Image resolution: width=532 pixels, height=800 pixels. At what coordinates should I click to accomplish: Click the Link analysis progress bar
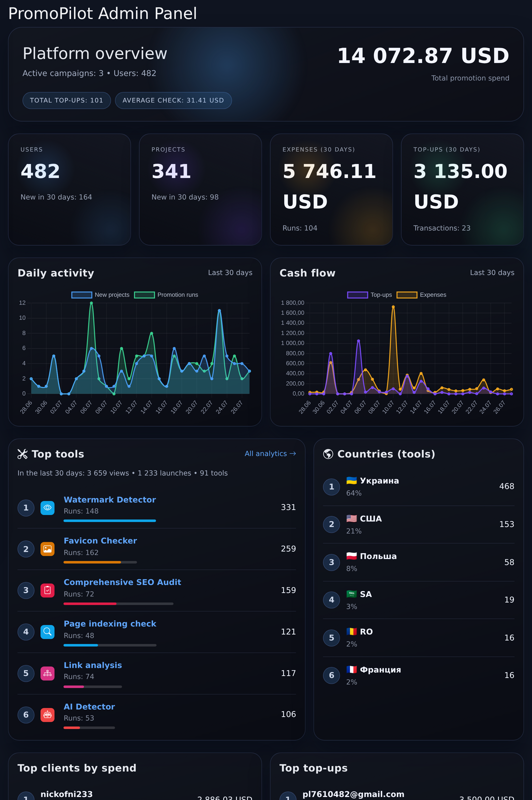point(92,687)
